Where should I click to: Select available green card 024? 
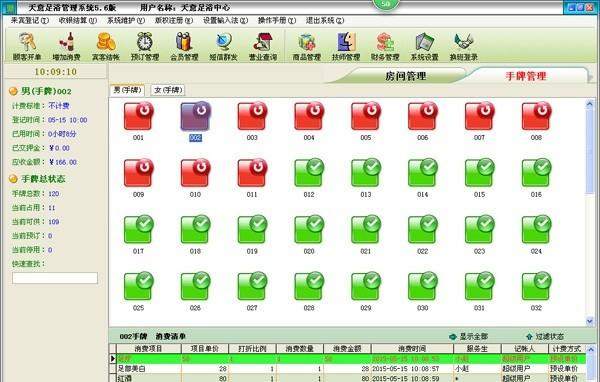point(536,230)
